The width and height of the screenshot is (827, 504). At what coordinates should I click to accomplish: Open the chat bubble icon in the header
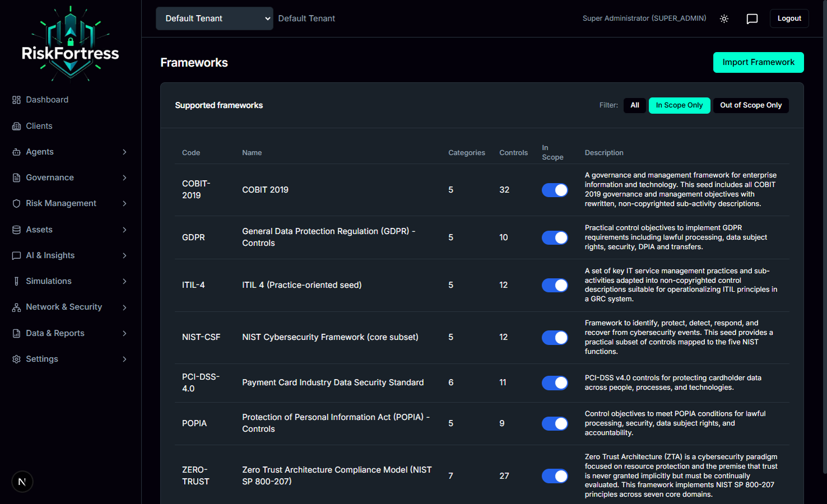(x=752, y=18)
